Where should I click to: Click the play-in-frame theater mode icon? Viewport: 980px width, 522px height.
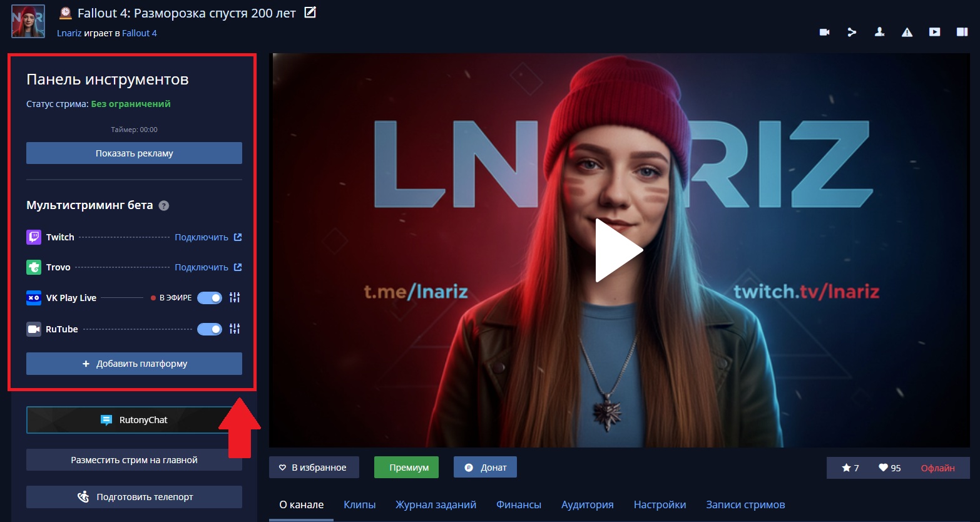934,32
